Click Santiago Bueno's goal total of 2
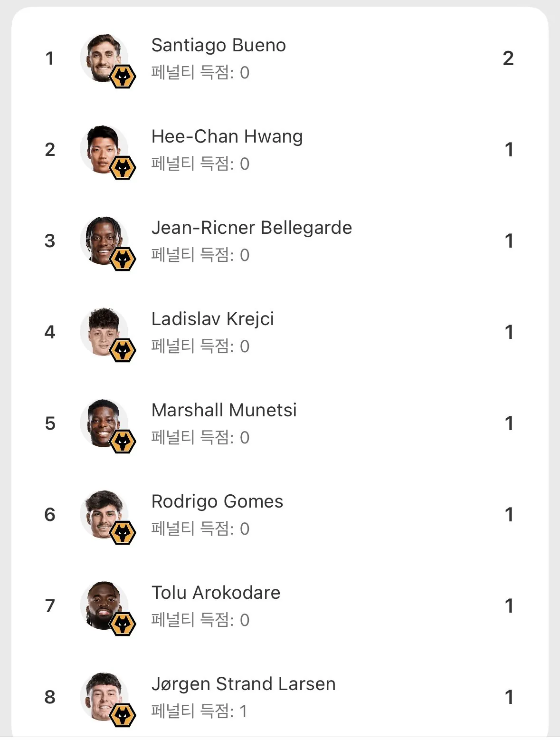Screen dimensions: 560x740 point(508,58)
